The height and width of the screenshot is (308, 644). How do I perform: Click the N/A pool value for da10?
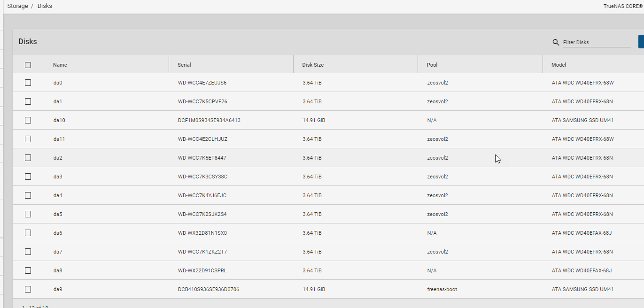pyautogui.click(x=432, y=120)
